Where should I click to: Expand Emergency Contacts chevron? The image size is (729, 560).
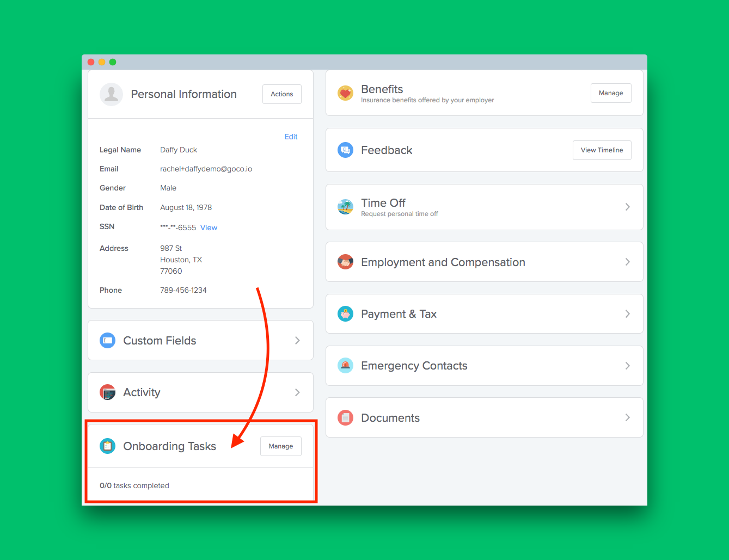[x=628, y=366]
